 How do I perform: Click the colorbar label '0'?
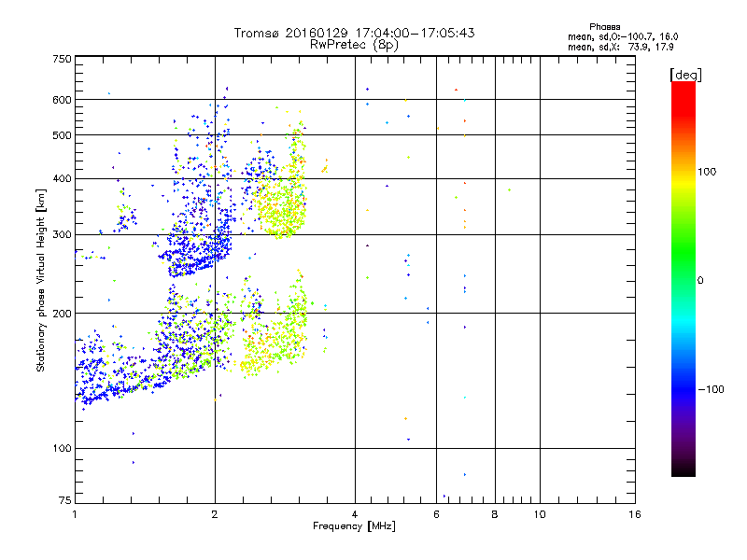coord(700,281)
